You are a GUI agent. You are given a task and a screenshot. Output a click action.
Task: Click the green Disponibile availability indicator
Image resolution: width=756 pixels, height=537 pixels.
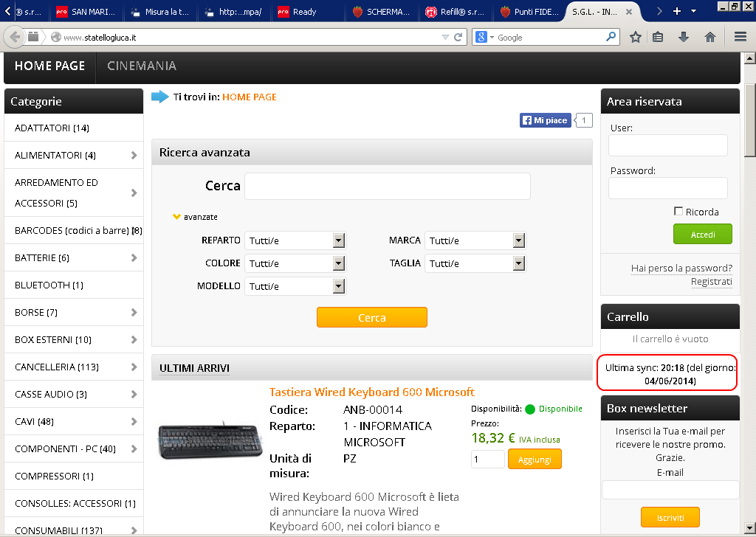point(530,409)
